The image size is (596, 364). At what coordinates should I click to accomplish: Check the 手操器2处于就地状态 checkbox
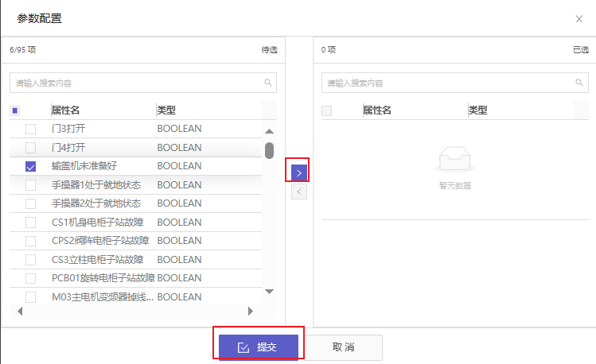coord(30,203)
